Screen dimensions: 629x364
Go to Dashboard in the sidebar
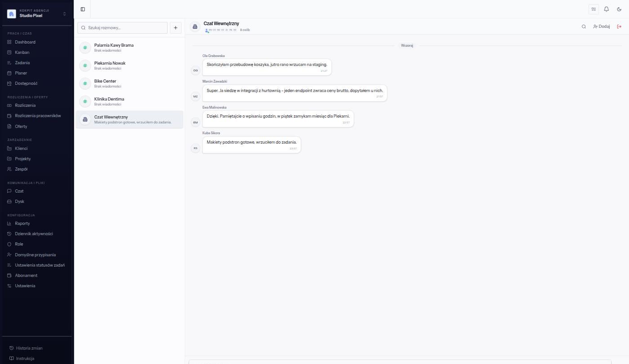[x=37, y=42]
